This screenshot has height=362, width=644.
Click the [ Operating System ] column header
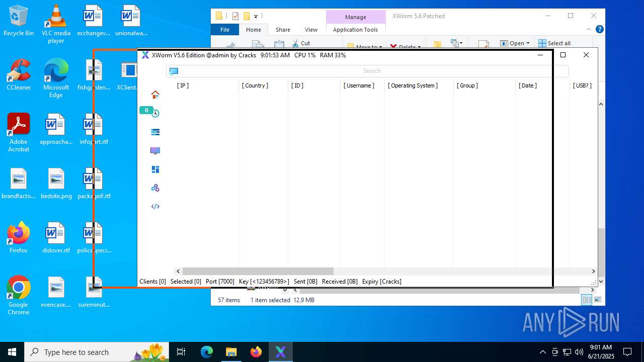click(413, 85)
